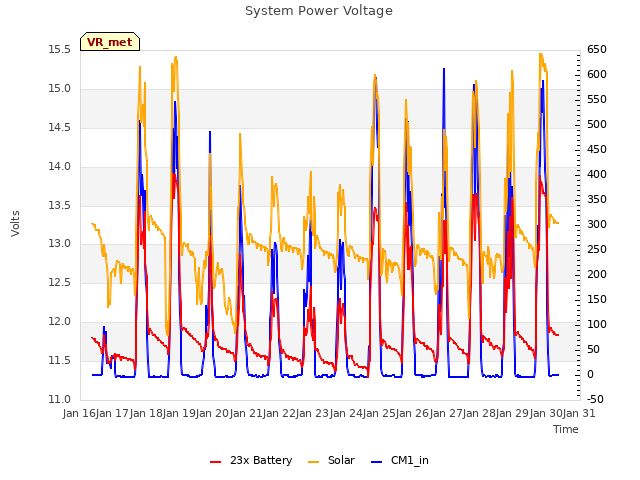Click the 15.0 left axis tick label
Viewport: 640px width, 480px height.
point(59,89)
